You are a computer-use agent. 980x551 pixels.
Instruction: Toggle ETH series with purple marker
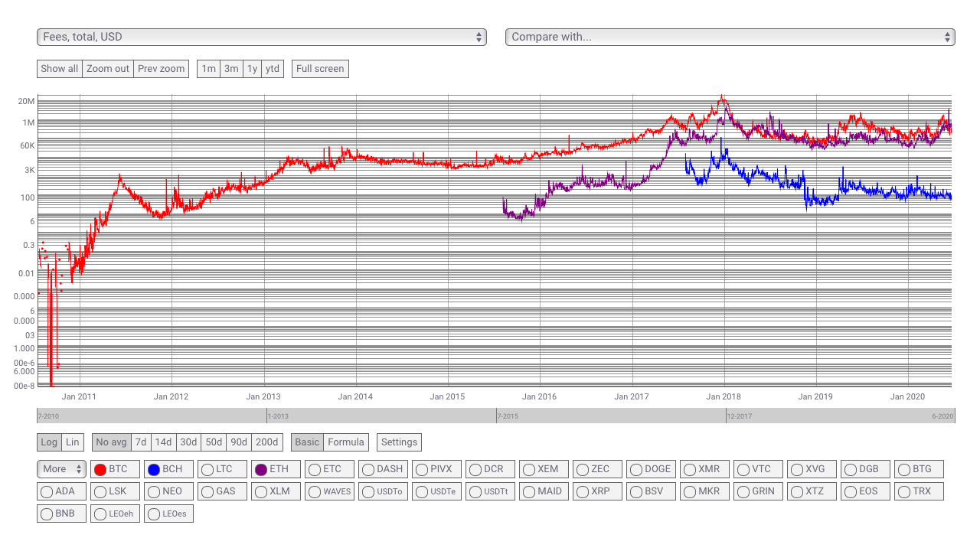pyautogui.click(x=276, y=469)
